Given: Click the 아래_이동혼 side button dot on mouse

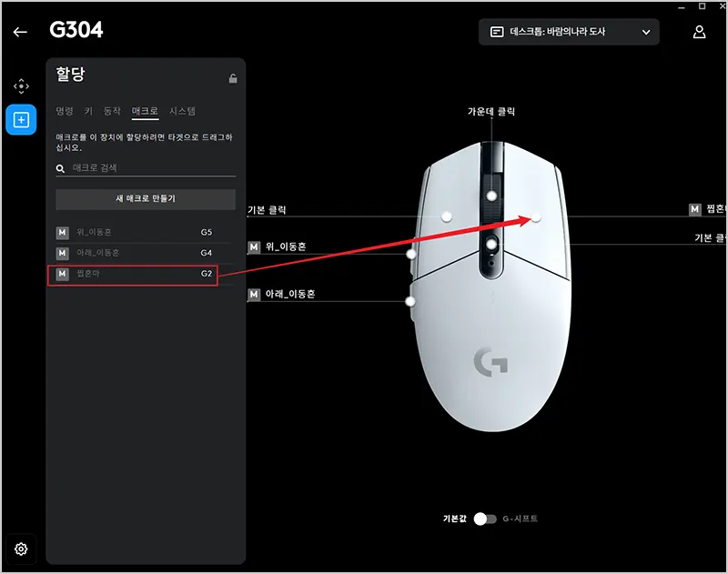Looking at the screenshot, I should coord(410,302).
